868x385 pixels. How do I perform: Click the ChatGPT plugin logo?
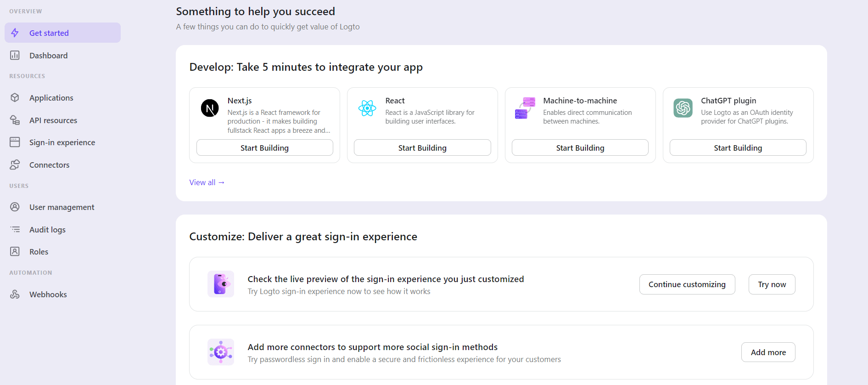coord(683,108)
